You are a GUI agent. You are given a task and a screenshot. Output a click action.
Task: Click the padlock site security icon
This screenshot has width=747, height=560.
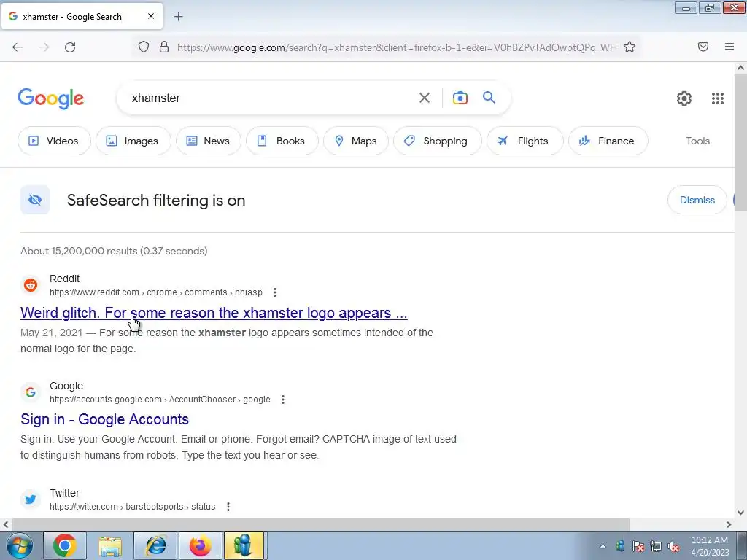click(164, 47)
